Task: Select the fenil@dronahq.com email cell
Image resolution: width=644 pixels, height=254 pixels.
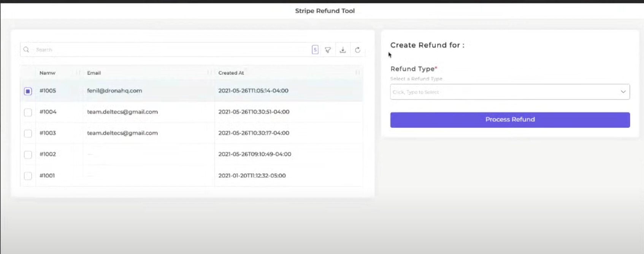Action: tap(114, 91)
